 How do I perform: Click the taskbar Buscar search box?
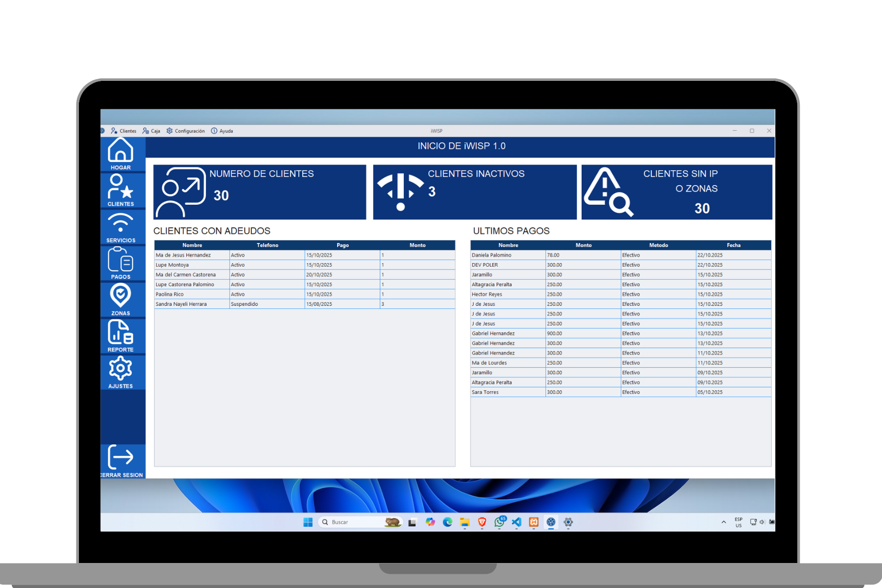coord(353,522)
